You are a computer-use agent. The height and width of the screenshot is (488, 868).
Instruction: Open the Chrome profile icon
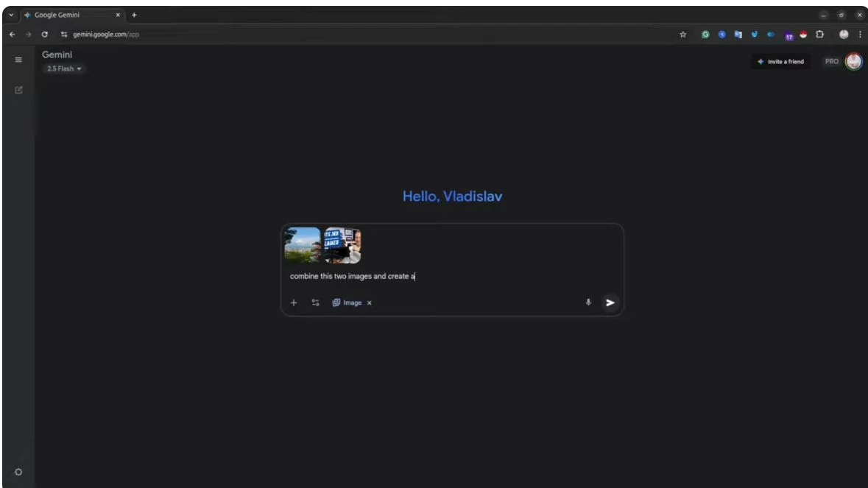point(844,35)
